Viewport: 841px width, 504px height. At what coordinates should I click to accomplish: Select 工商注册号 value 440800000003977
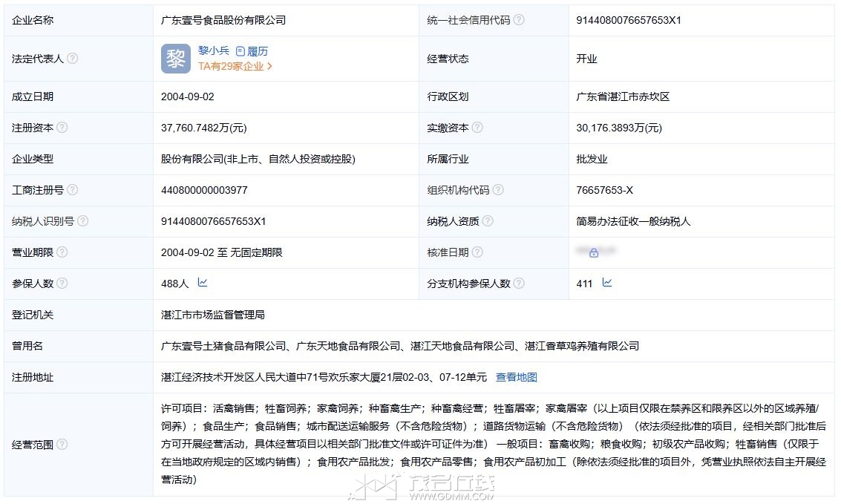pos(204,190)
